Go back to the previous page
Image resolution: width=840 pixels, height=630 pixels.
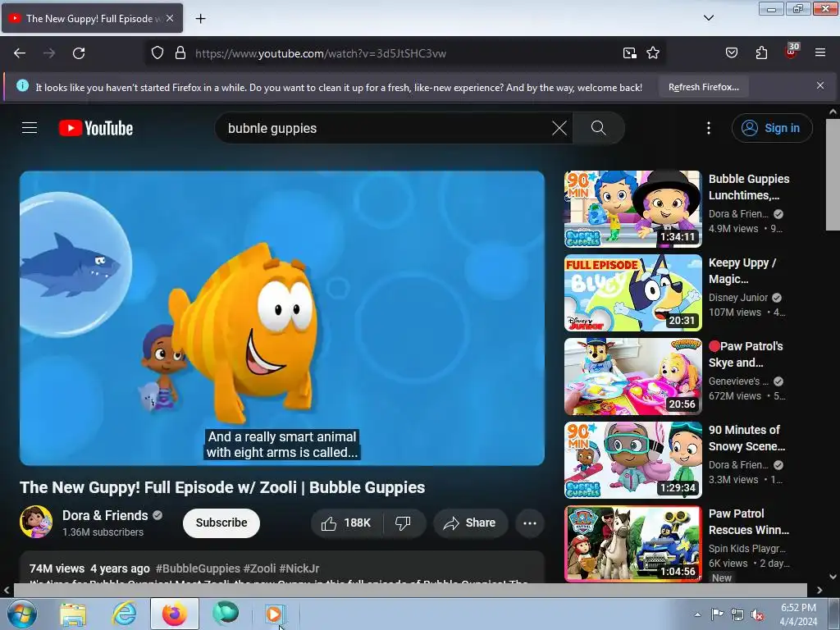click(20, 53)
